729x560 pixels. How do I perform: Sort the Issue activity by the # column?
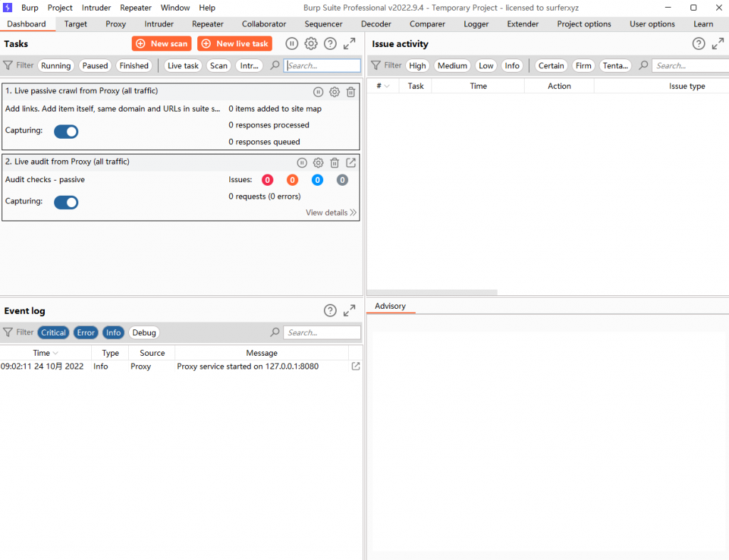(382, 86)
